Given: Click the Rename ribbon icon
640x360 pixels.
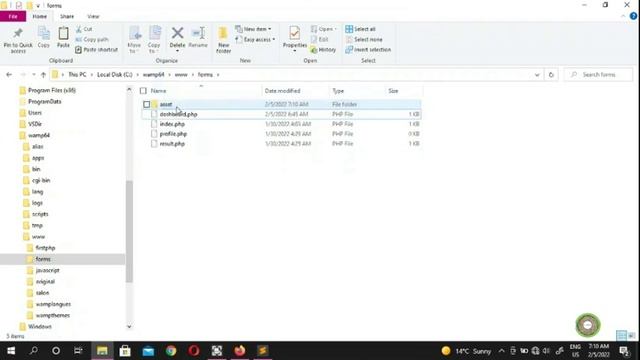Looking at the screenshot, I should (x=198, y=38).
